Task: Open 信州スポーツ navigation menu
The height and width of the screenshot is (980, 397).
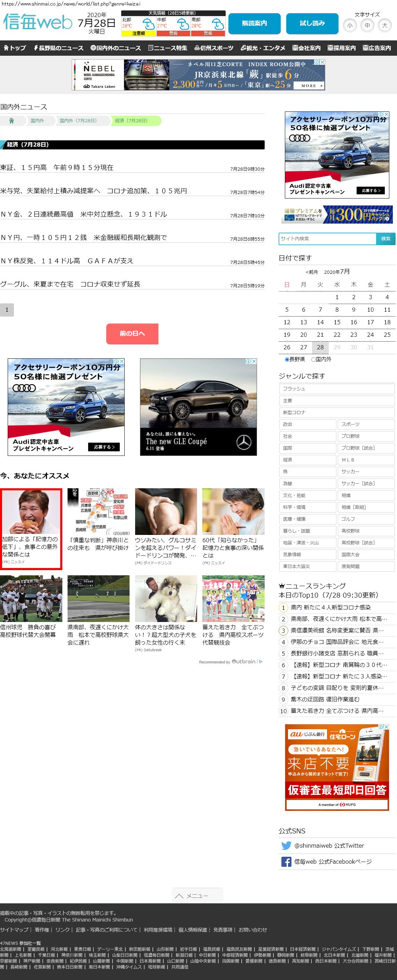Action: pos(214,48)
